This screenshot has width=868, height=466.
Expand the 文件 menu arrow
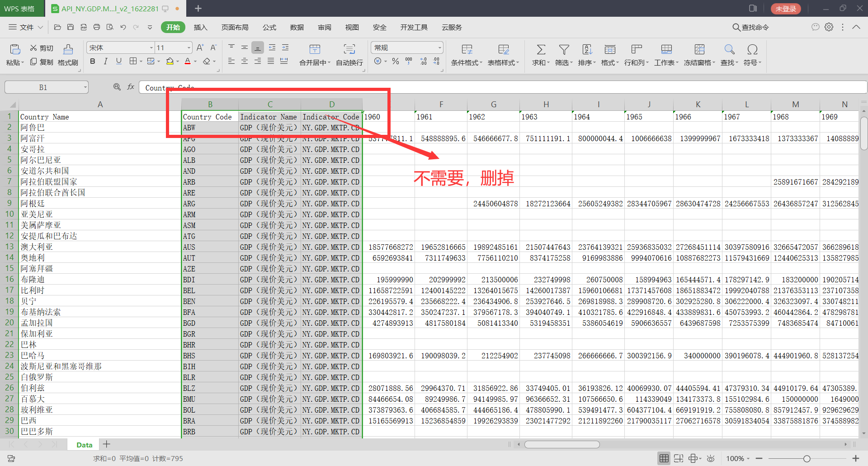click(40, 27)
